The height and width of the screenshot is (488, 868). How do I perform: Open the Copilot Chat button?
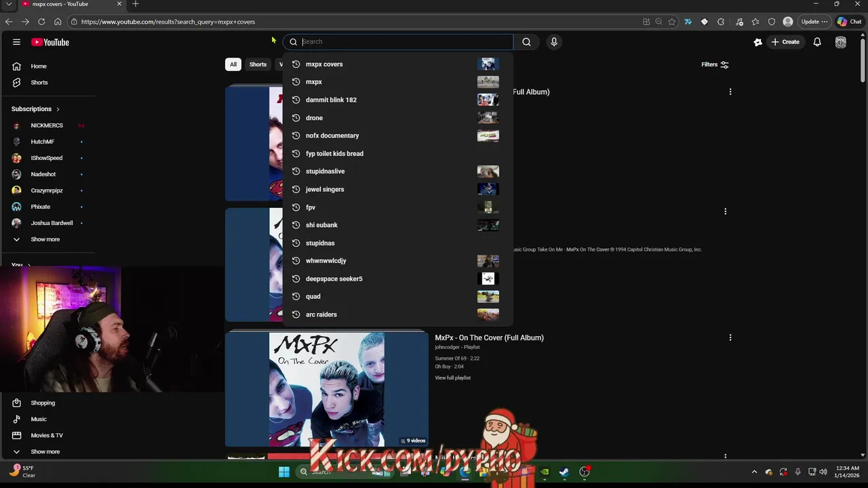point(850,22)
